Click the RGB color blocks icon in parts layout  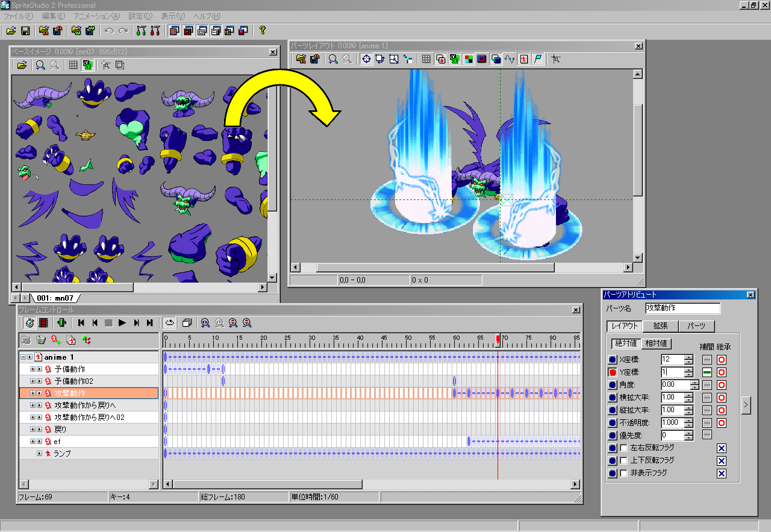pyautogui.click(x=468, y=59)
